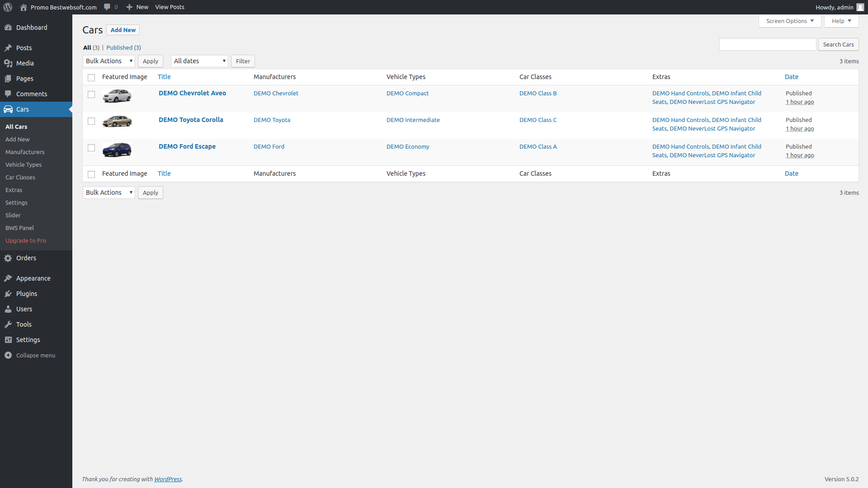Open DEMO Ford Escape title link
This screenshot has height=488, width=868.
[x=187, y=146]
